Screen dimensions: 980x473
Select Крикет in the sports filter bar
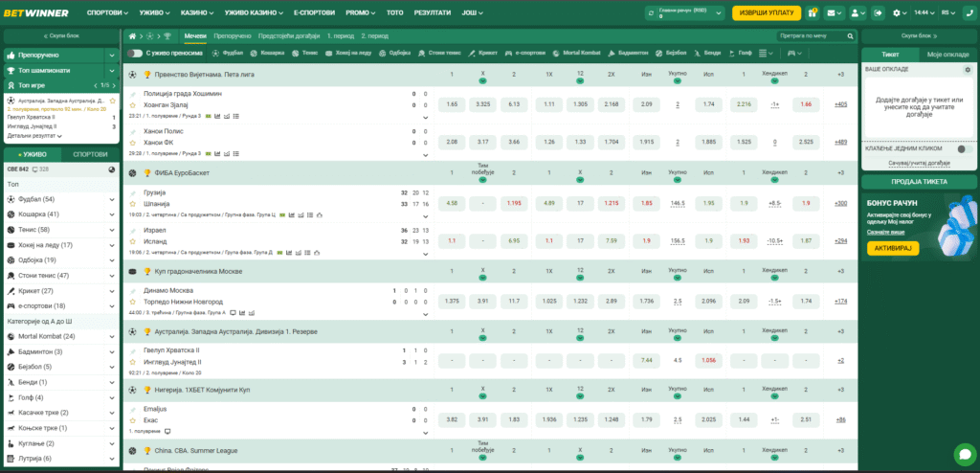(x=483, y=54)
